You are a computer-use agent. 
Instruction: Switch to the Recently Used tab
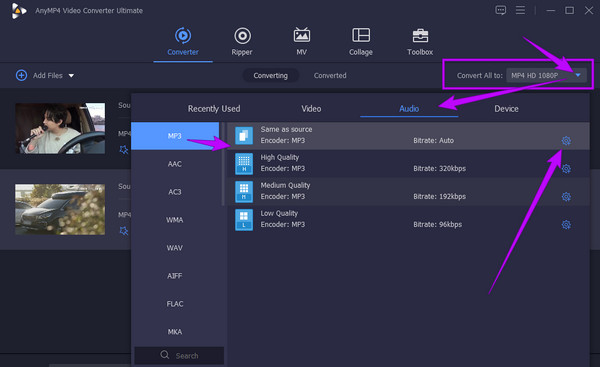(x=214, y=109)
